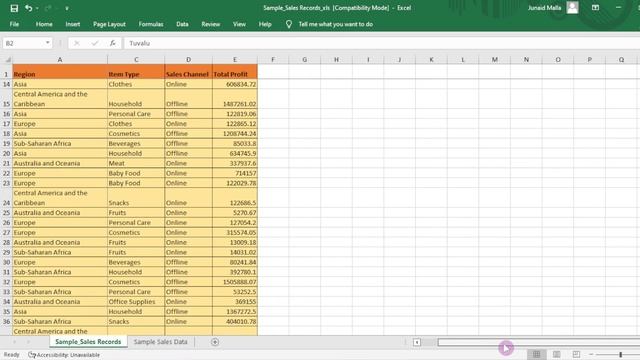This screenshot has height=360, width=640.
Task: Click the Cancel X icon in formula bar
Action: pos(77,43)
